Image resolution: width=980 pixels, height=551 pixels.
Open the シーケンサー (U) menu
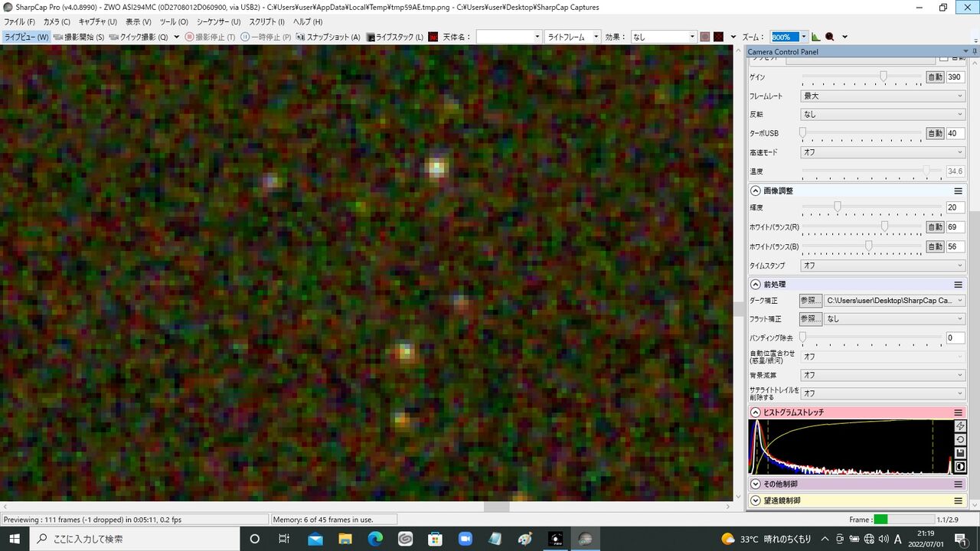click(218, 21)
